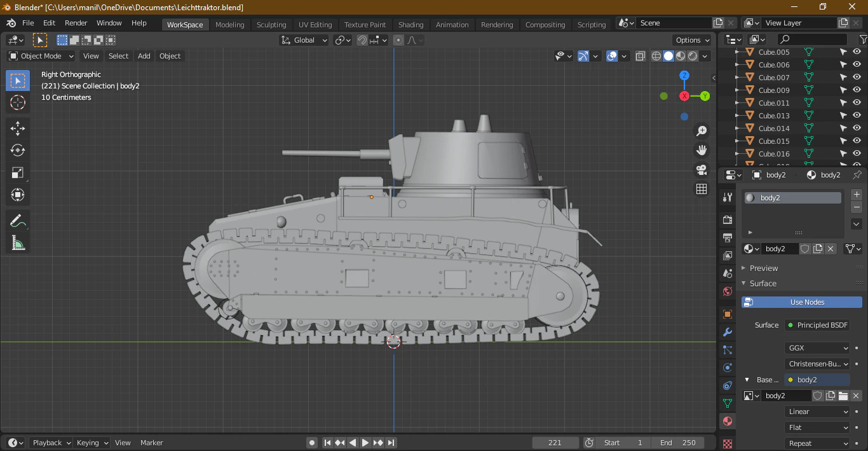Open the Particles properties tab
Screen dimensions: 868x451
point(728,350)
